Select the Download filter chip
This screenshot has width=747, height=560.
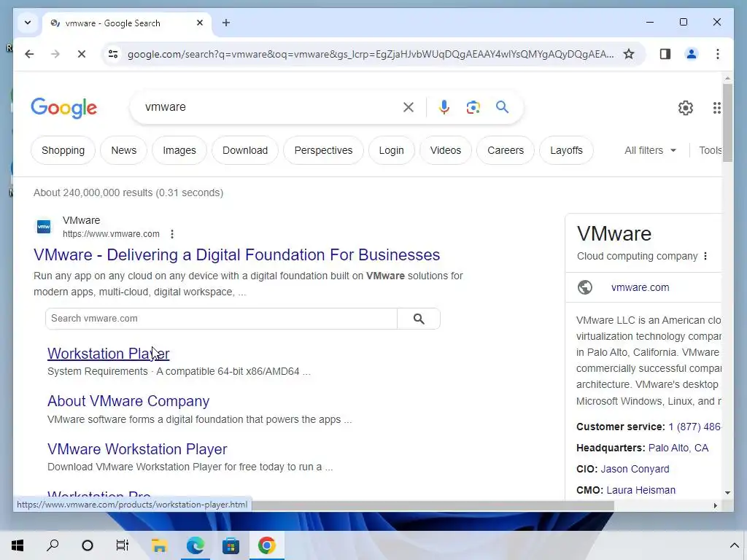click(245, 150)
